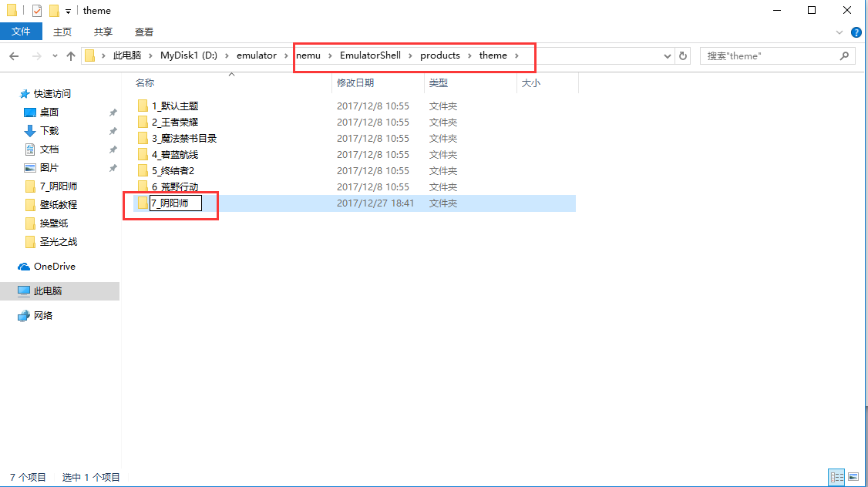868x487 pixels.
Task: Click the search magnifier icon
Action: point(845,55)
